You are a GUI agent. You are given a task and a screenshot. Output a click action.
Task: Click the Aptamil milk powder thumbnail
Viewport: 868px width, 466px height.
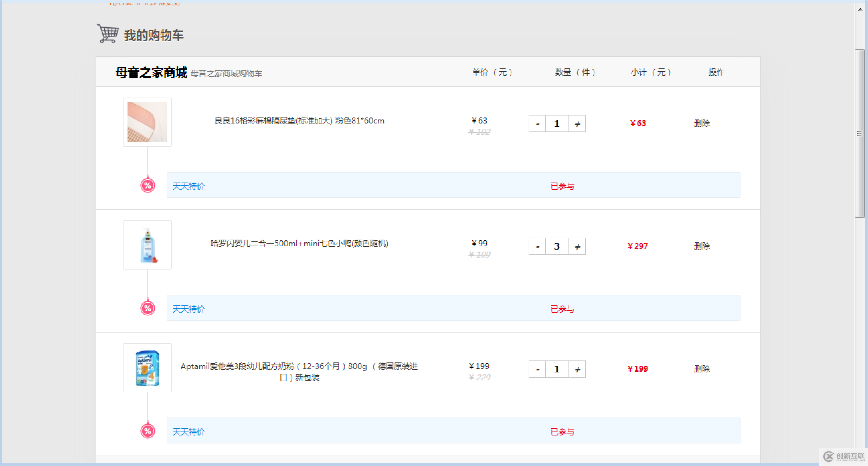coord(147,368)
